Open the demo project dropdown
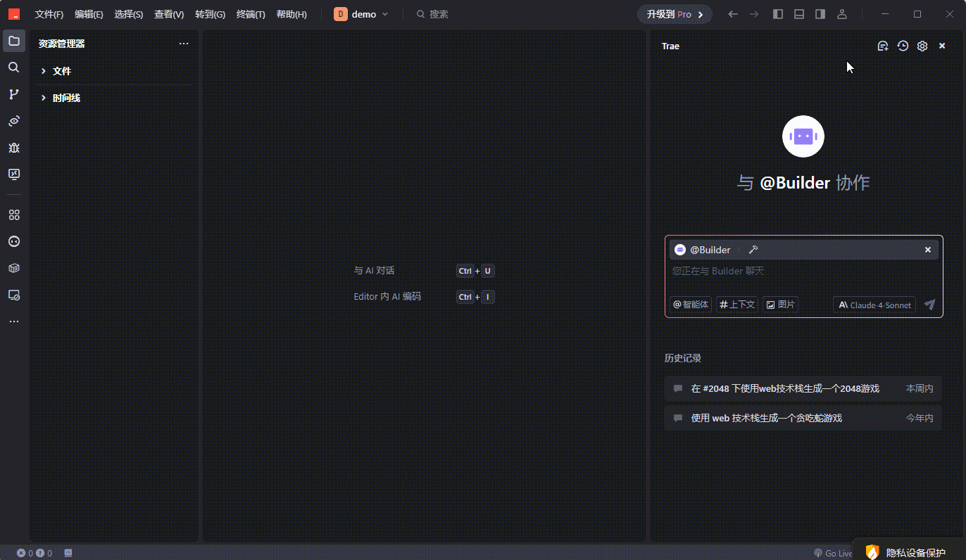Screen dimensions: 966x560 point(361,14)
